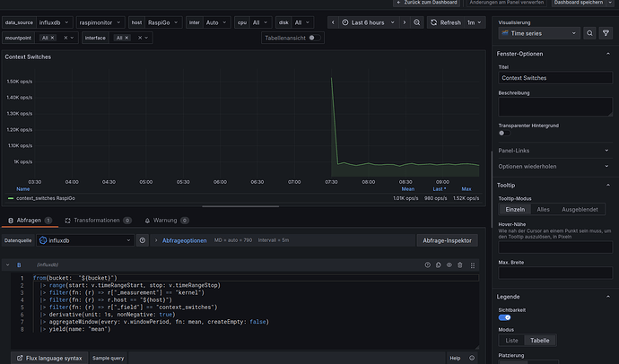Open the Last 6 hours time picker

click(x=366, y=22)
